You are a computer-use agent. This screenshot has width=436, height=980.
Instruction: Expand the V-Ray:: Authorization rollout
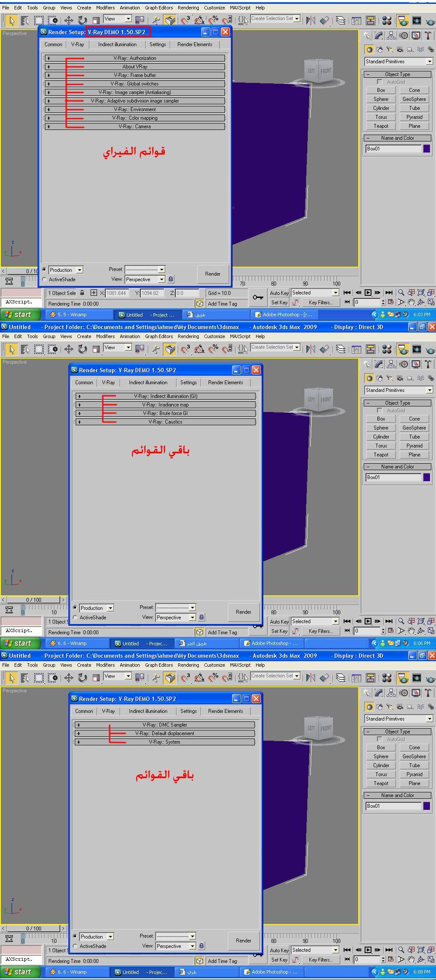point(135,58)
